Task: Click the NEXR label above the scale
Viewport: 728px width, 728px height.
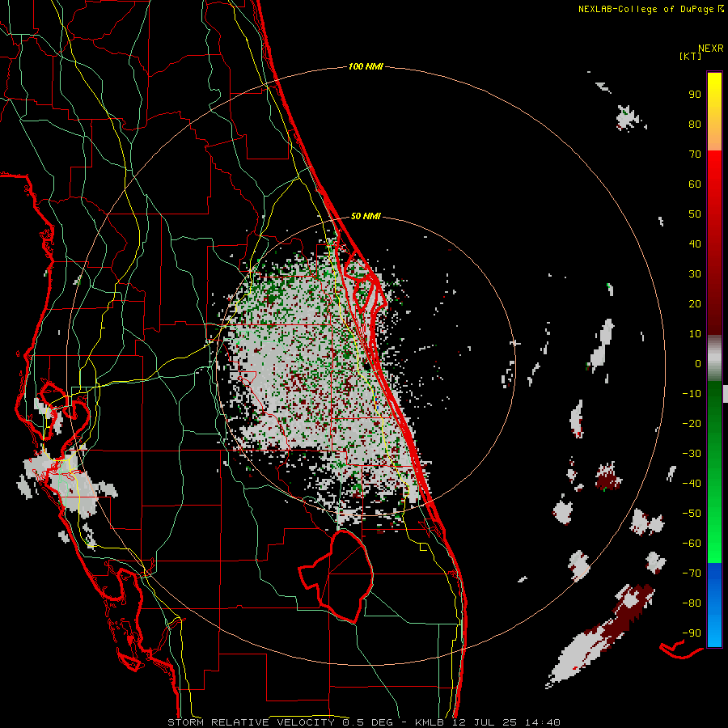Action: (710, 49)
